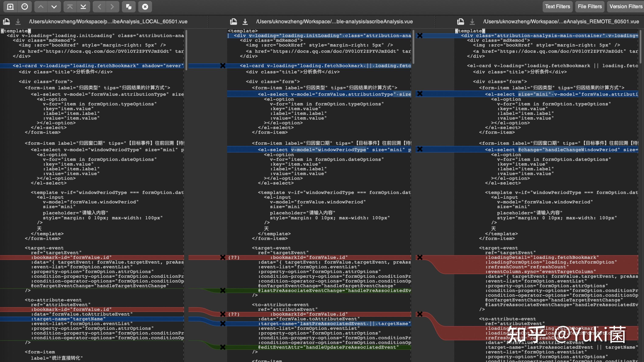Save icon beside ascribeAnalysis.vue path

point(245,22)
